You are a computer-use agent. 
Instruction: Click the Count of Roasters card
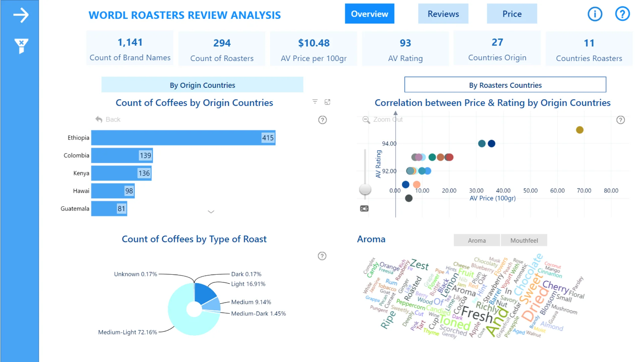point(222,48)
